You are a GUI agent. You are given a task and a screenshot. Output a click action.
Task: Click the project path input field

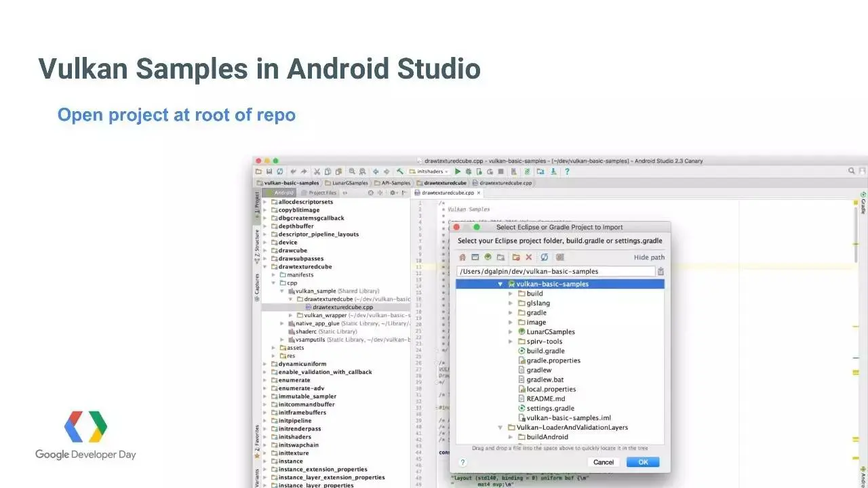tap(556, 271)
